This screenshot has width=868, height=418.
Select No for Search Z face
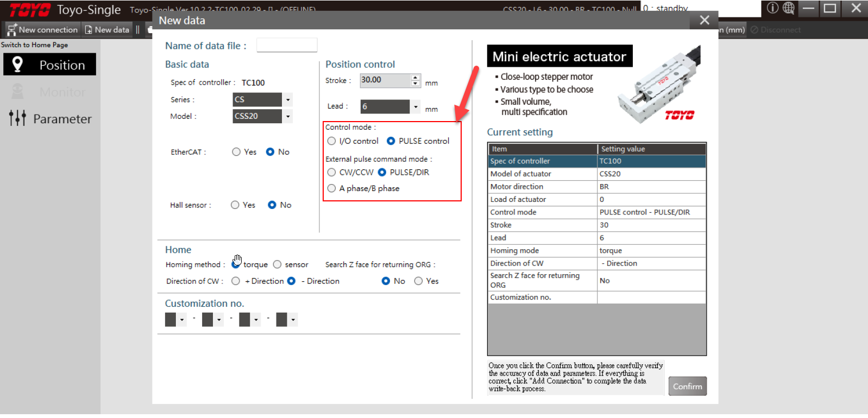coord(386,281)
